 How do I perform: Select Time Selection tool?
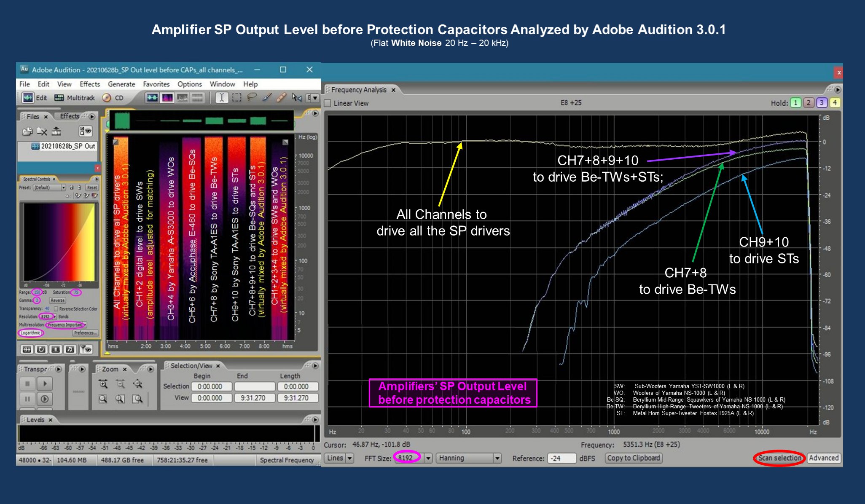222,98
